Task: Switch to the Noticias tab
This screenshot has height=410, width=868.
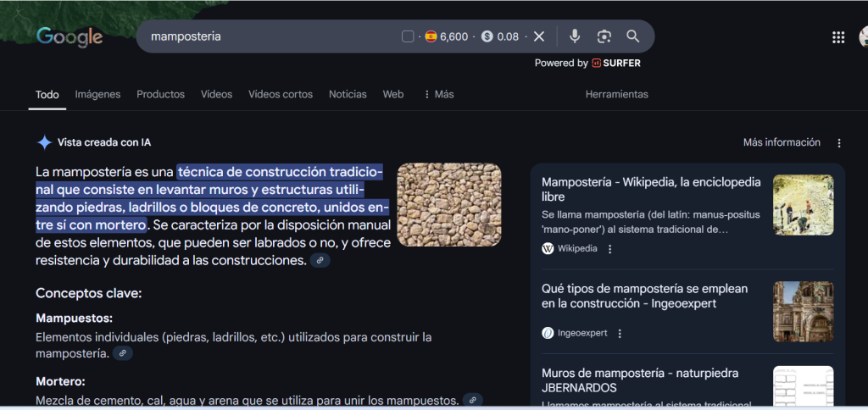Action: [x=348, y=94]
